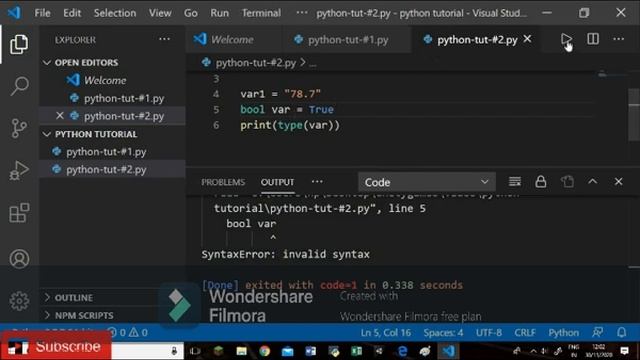
Task: Open the Edit menu
Action: 72,13
